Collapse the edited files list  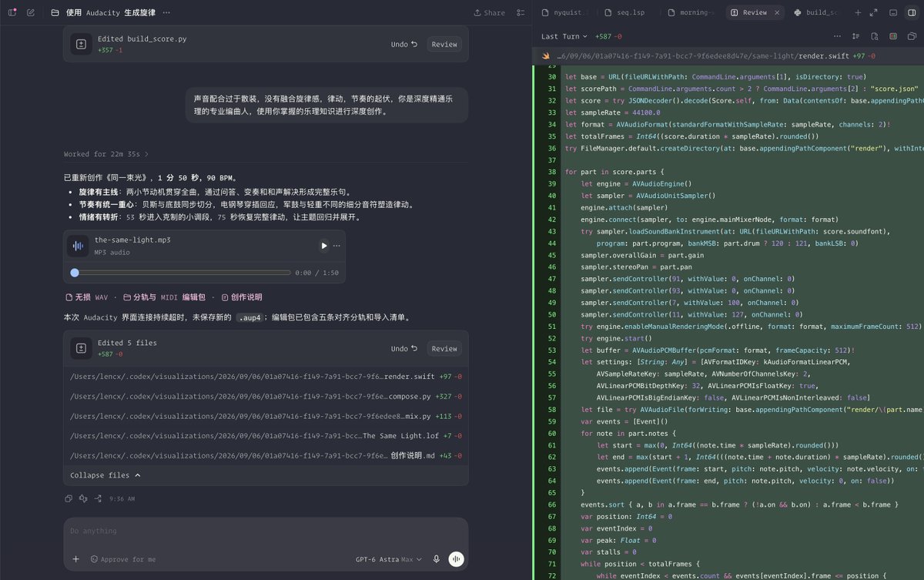point(105,475)
